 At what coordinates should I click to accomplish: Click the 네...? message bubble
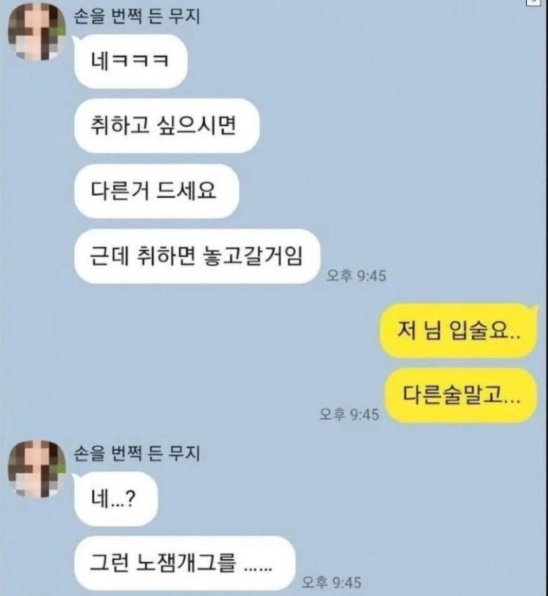pos(116,499)
